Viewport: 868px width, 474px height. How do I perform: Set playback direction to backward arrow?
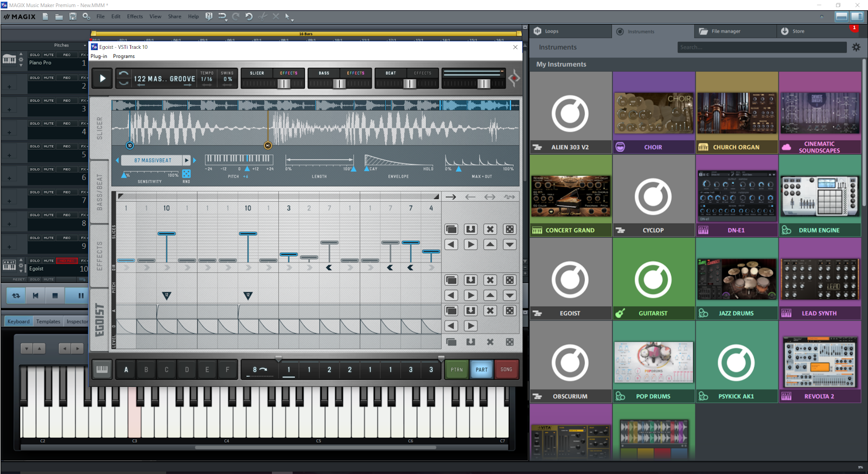[x=470, y=197]
